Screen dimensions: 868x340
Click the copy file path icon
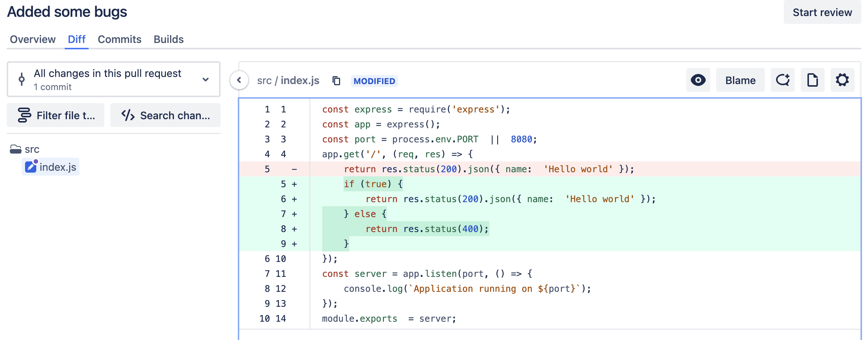[x=336, y=81]
